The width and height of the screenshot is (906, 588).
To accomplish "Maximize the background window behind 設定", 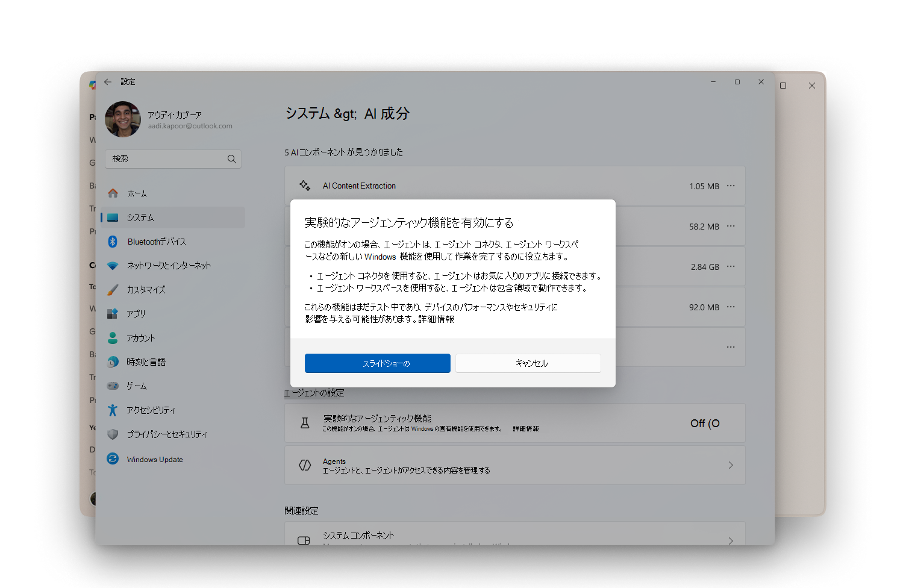I will [x=783, y=86].
